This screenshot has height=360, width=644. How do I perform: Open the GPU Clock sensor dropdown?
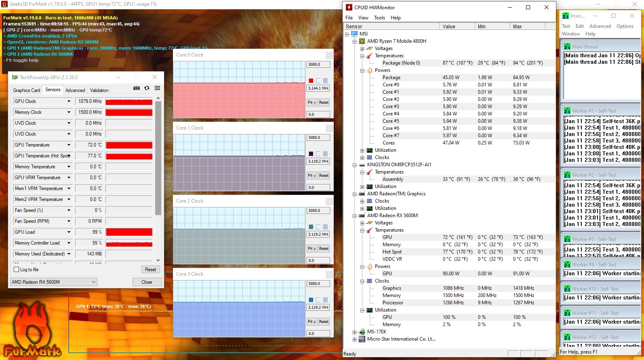(x=69, y=101)
